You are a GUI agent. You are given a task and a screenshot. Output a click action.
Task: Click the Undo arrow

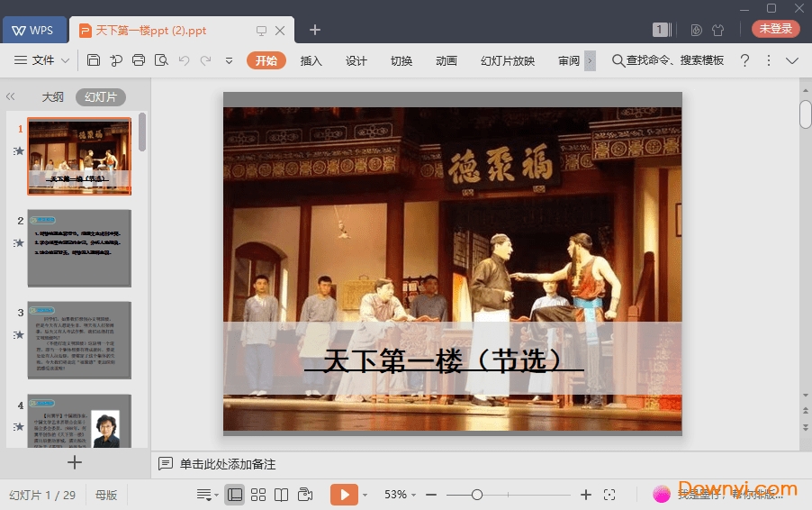(x=184, y=60)
